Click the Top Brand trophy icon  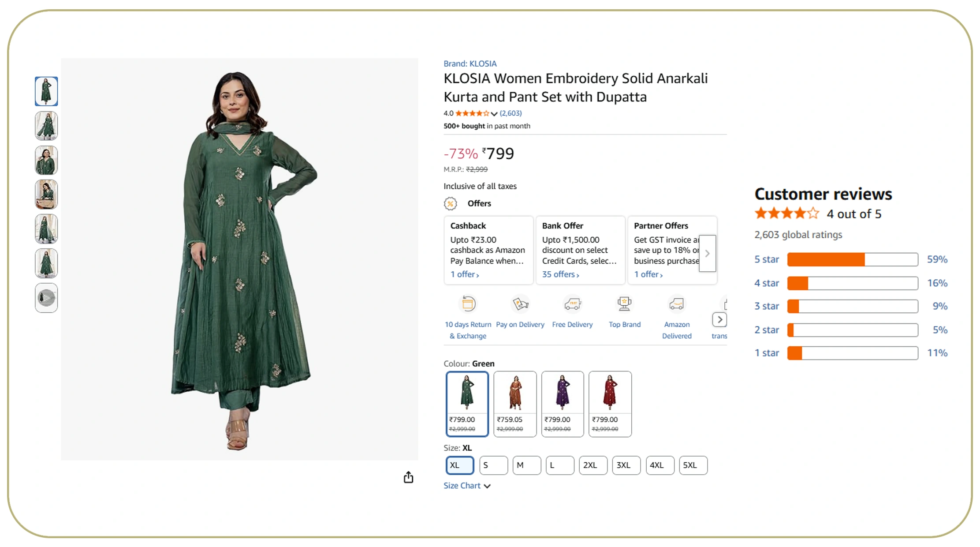624,304
